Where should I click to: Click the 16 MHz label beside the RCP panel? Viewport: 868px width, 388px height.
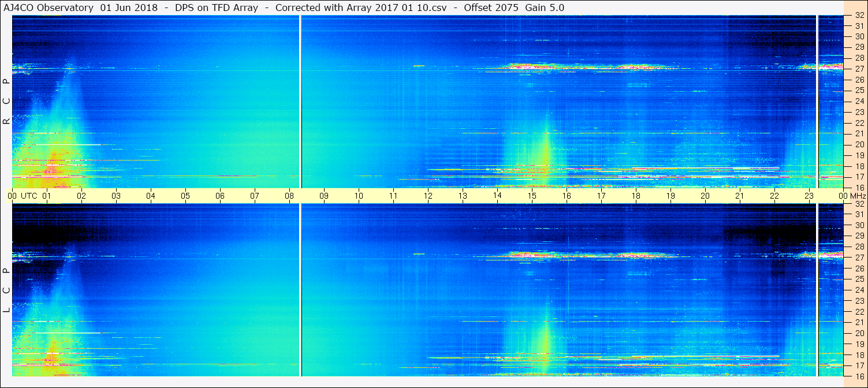[859, 188]
